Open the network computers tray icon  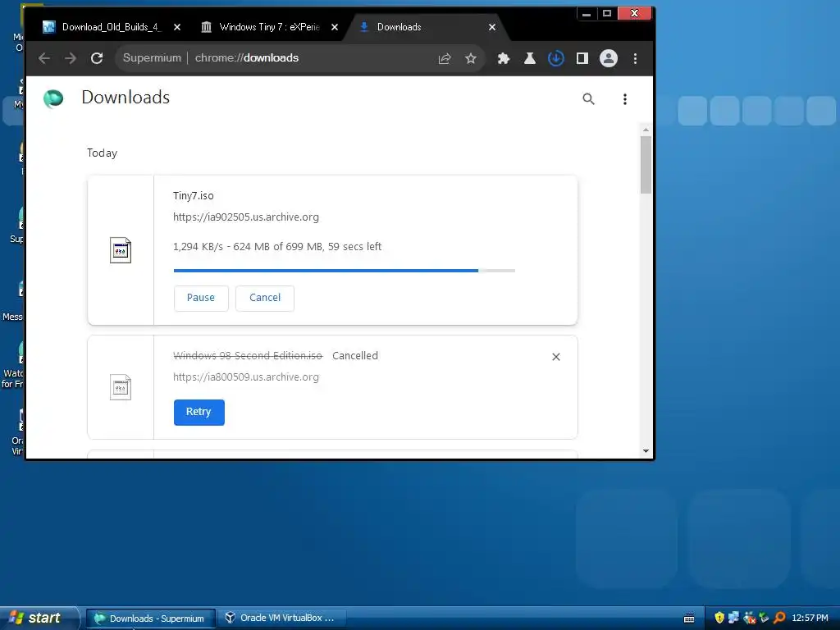coord(734,618)
